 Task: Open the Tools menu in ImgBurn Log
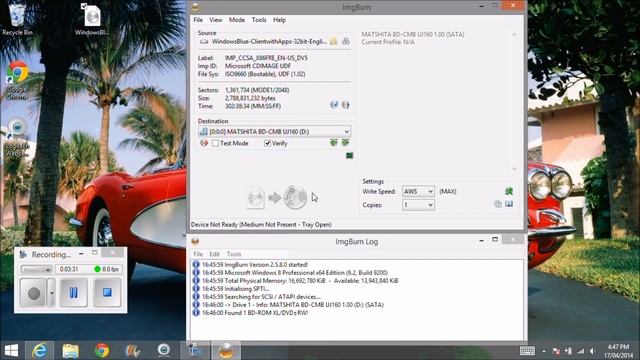click(234, 254)
